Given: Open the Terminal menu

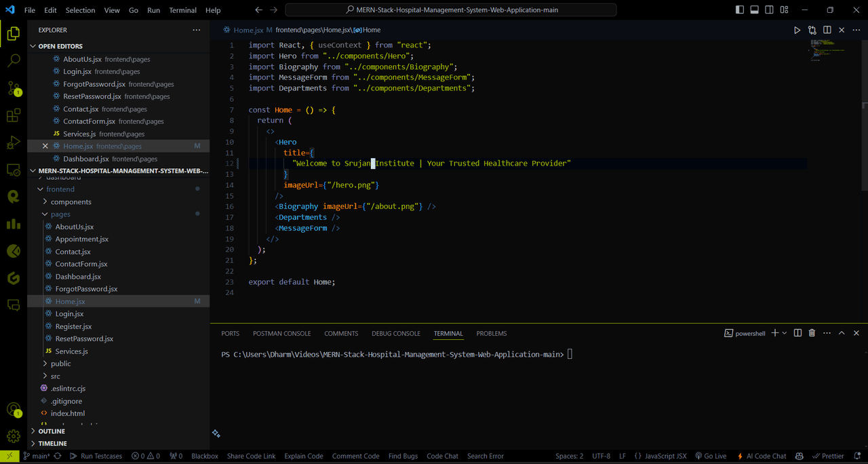Looking at the screenshot, I should point(182,11).
